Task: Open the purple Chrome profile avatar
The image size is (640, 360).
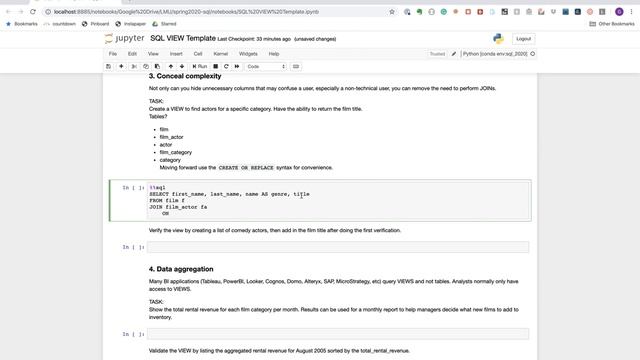Action: click(619, 12)
